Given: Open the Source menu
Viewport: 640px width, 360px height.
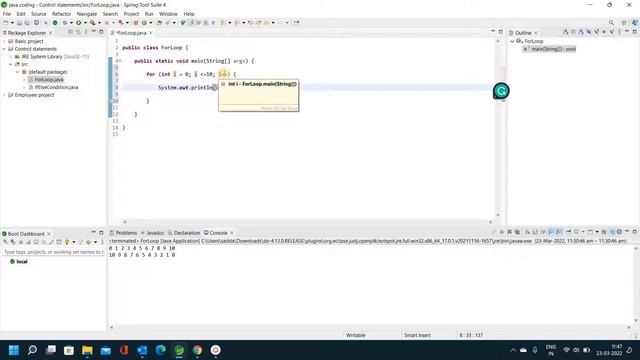Looking at the screenshot, I should pyautogui.click(x=39, y=14).
